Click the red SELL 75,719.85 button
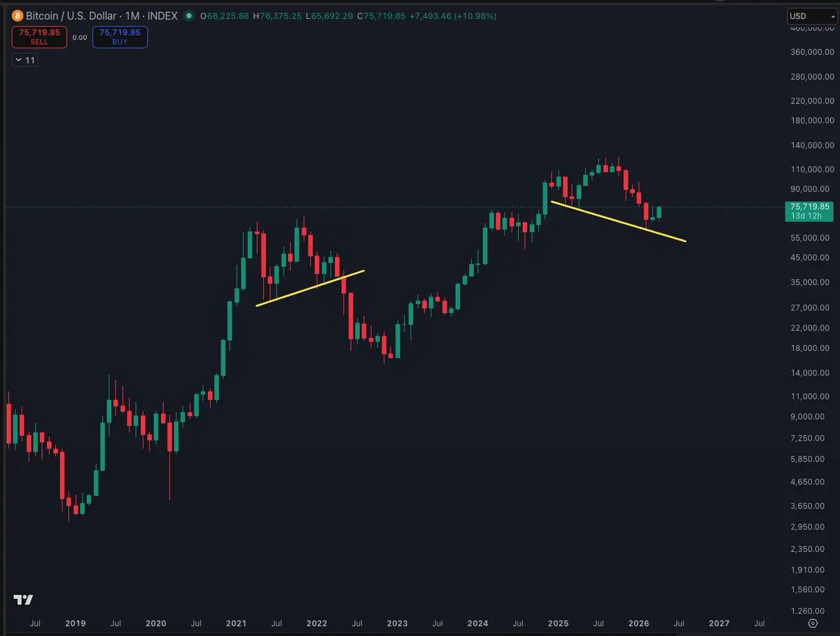The width and height of the screenshot is (840, 636). (x=39, y=36)
